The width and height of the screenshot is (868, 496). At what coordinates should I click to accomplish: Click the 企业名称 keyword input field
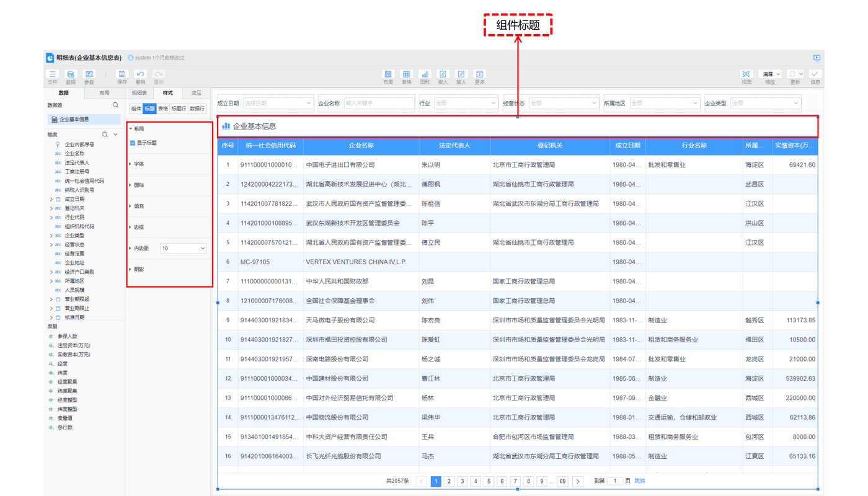coord(378,104)
